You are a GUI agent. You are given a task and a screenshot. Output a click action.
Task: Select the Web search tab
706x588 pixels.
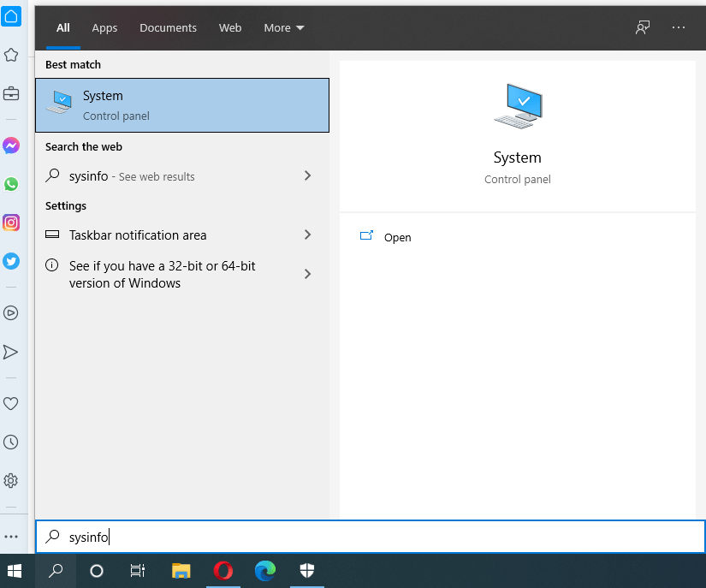pyautogui.click(x=230, y=28)
